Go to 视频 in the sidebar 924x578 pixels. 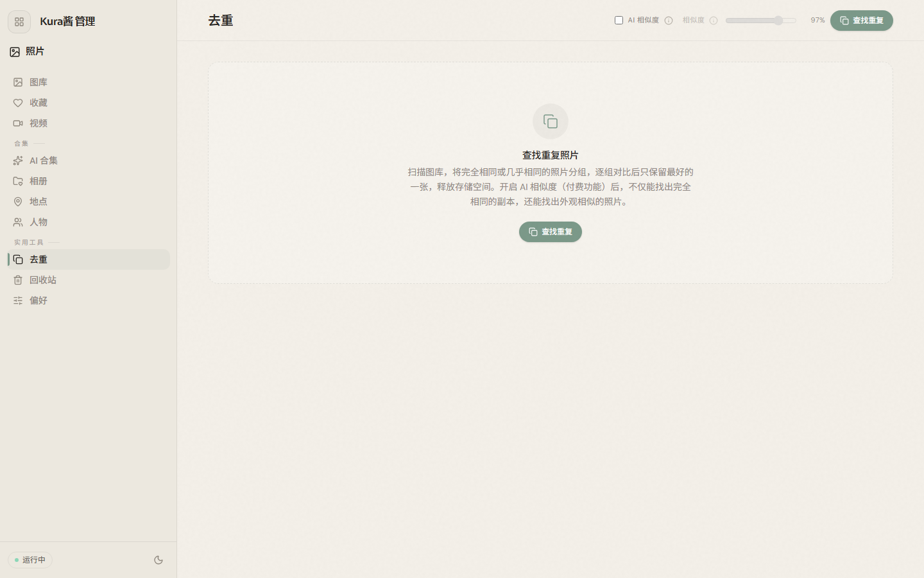pyautogui.click(x=89, y=123)
